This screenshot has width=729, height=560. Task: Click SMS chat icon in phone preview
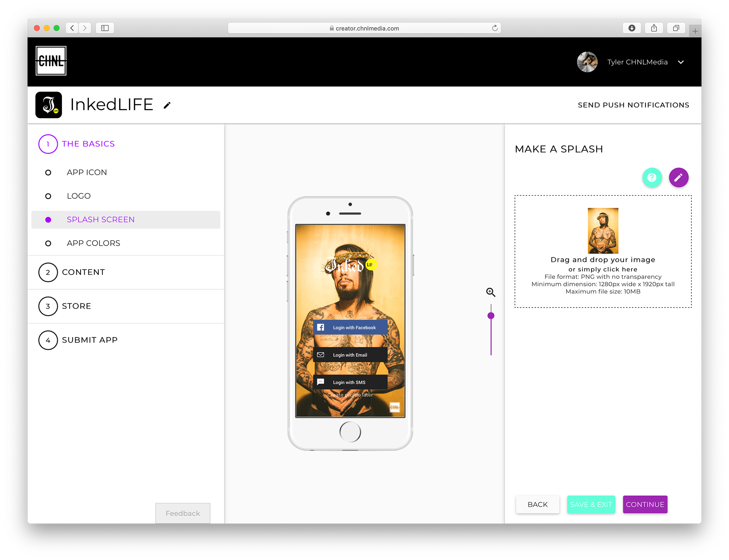(320, 382)
